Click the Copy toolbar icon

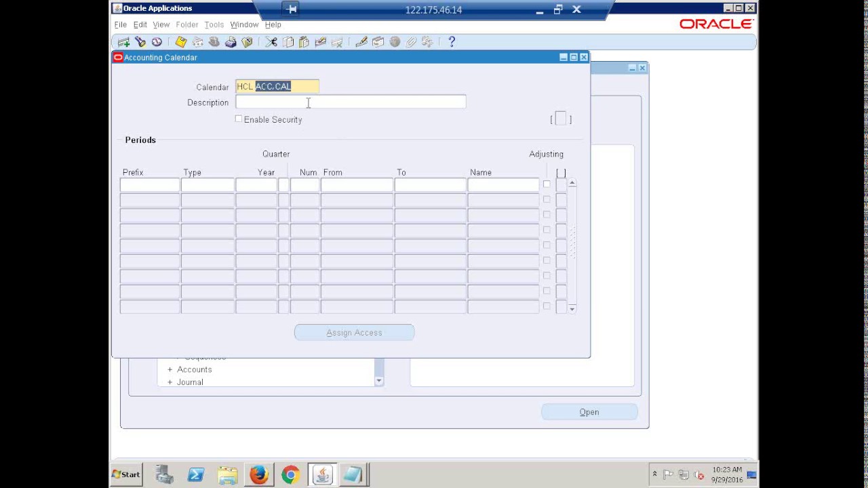tap(288, 42)
